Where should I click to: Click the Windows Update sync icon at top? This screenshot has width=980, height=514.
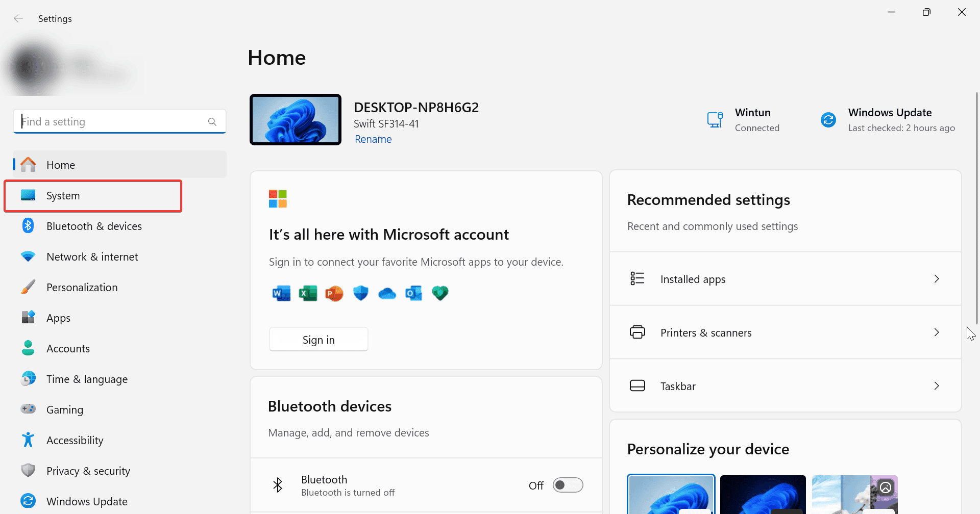828,120
